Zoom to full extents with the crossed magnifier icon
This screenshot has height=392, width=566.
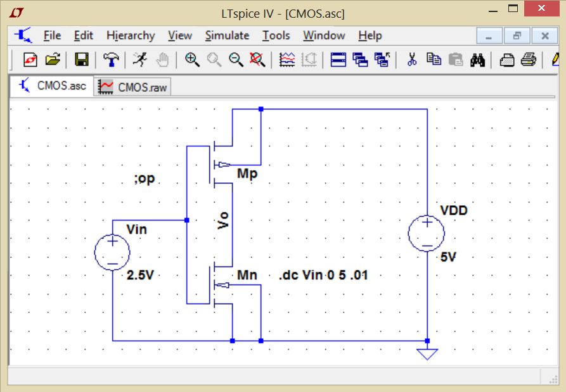256,60
